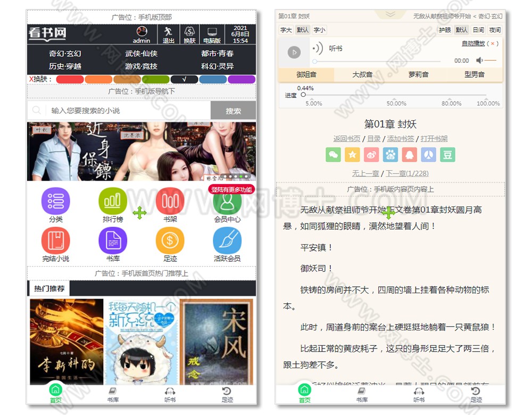This screenshot has width=532, height=415.
Task: Click the 换肤 skin-change icon
Action: [x=189, y=35]
